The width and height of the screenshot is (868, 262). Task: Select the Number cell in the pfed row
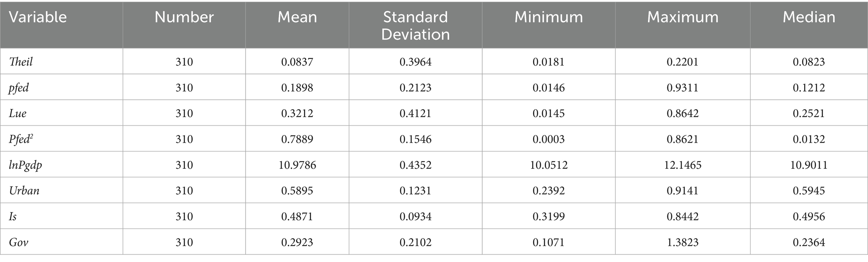184,88
